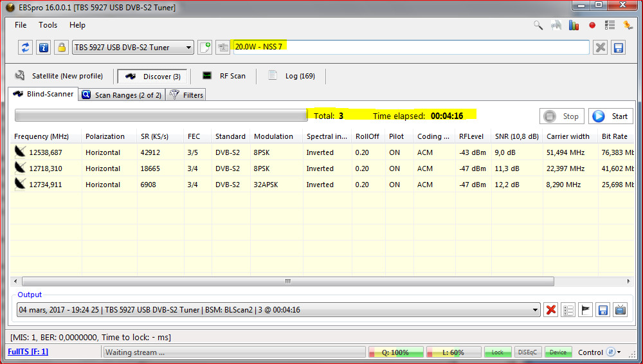
Task: Expand the Output history dropdown
Action: 535,310
